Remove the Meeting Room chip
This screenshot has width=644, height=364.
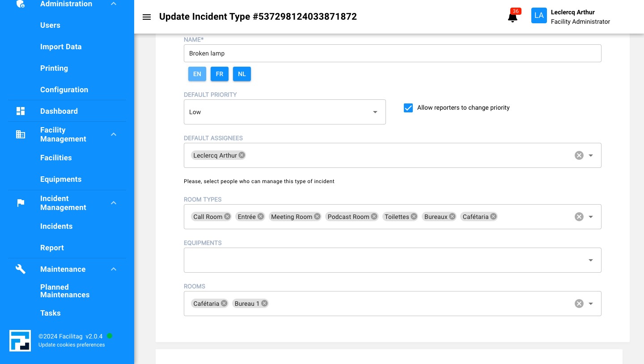click(x=317, y=216)
